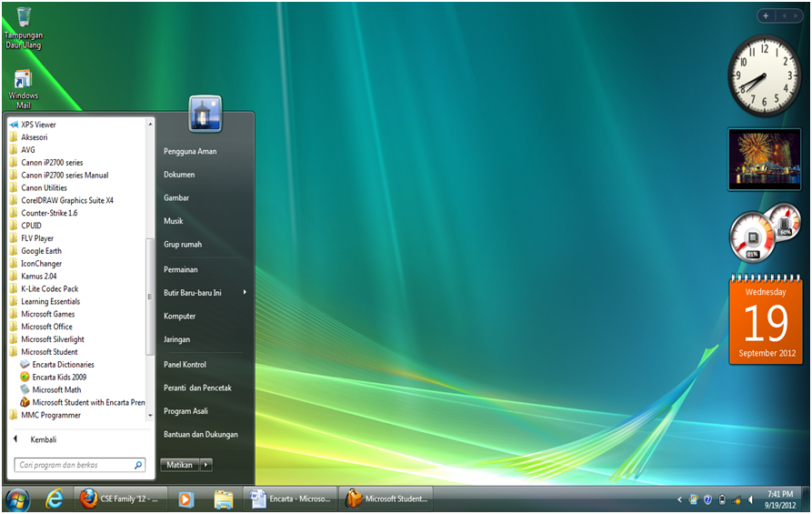Switch to Firefox CSE Family '12 window
This screenshot has width=812, height=514.
pyautogui.click(x=121, y=499)
